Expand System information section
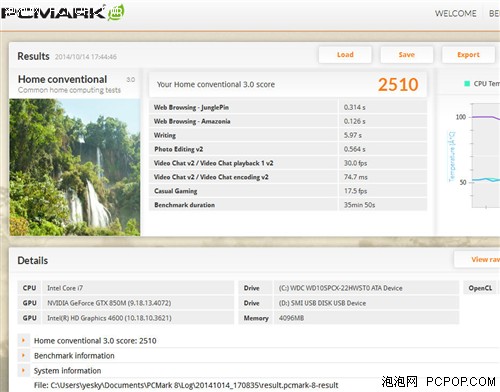Image resolution: width=500 pixels, height=392 pixels. click(23, 370)
